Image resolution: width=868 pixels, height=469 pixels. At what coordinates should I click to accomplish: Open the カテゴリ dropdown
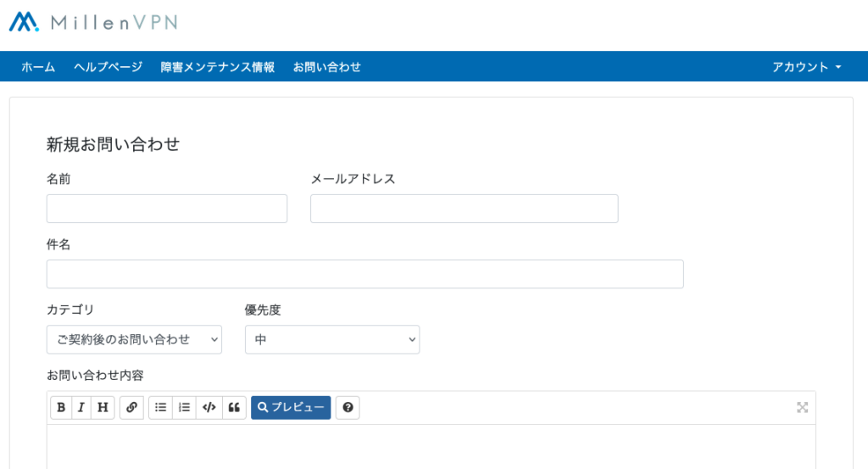click(134, 339)
